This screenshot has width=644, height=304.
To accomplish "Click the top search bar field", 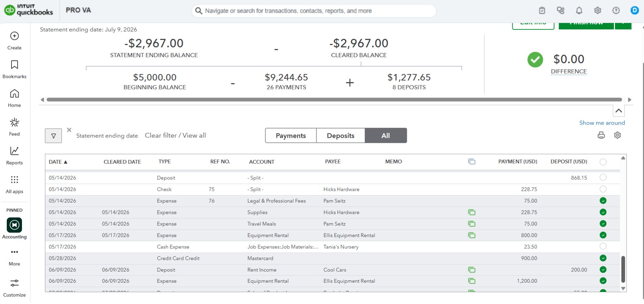I will (x=314, y=11).
